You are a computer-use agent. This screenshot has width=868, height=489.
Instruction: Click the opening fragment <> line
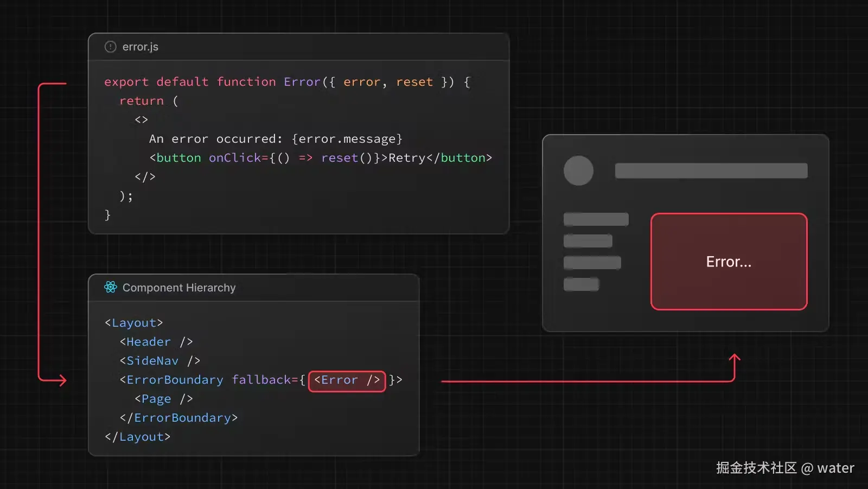coord(141,120)
